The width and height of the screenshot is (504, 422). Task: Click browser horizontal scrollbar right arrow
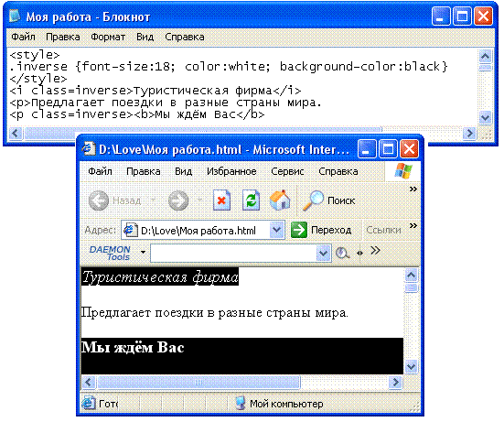click(395, 382)
